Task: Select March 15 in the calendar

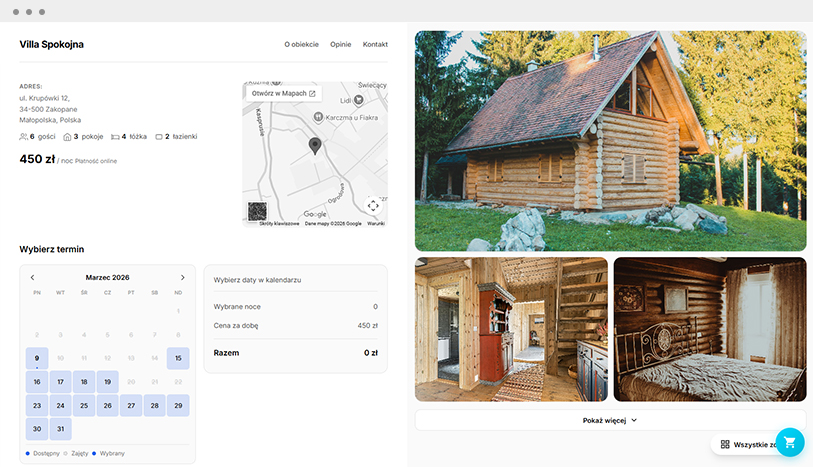Action: pyautogui.click(x=178, y=358)
